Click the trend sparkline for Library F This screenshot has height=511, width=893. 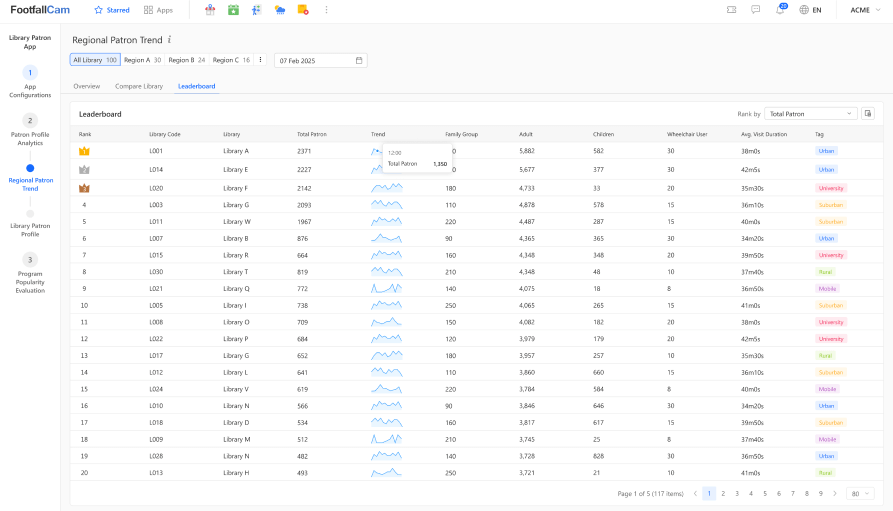387,187
